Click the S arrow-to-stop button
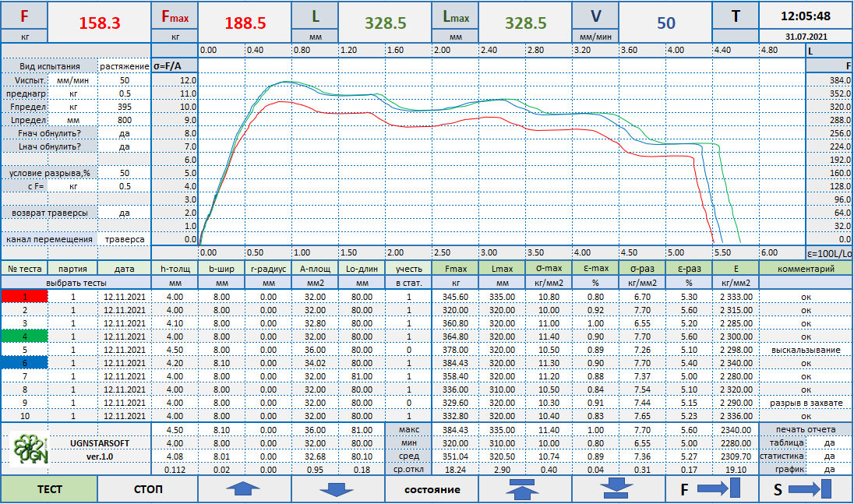Image resolution: width=854 pixels, height=504 pixels. (x=806, y=488)
